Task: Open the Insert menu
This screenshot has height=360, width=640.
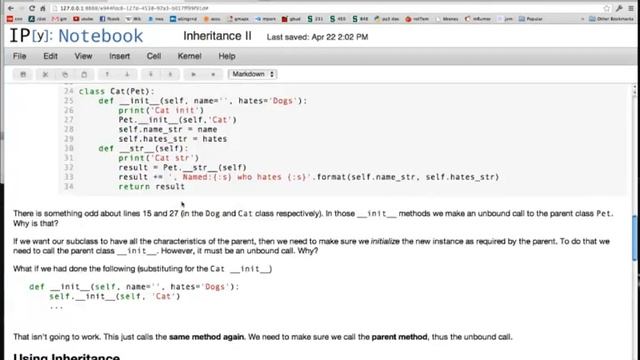Action: (x=119, y=56)
